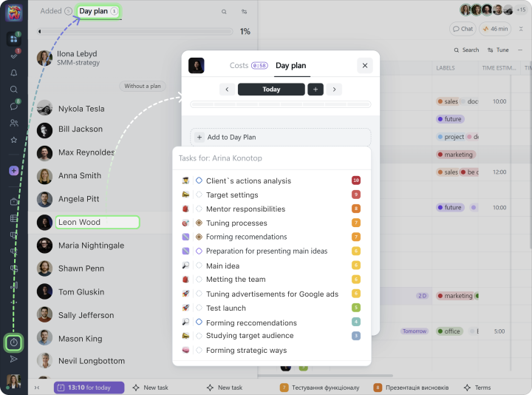Click the purple plus create button in sidebar

(13, 171)
